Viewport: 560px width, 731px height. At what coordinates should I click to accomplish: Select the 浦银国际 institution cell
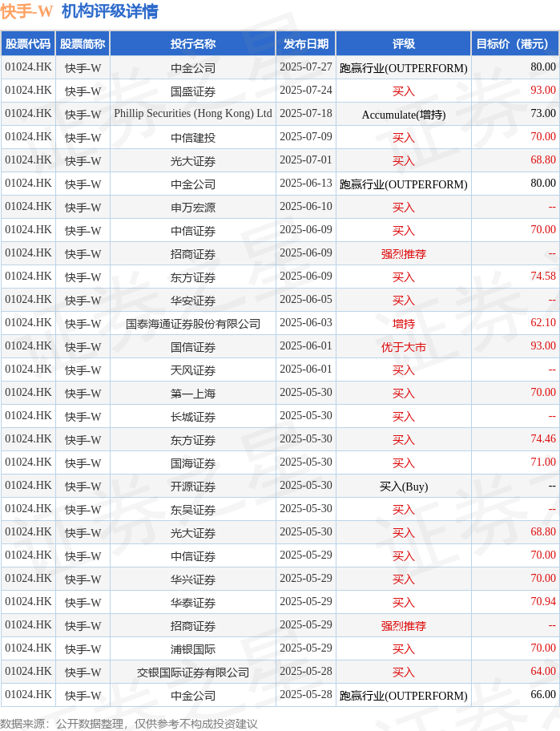193,649
